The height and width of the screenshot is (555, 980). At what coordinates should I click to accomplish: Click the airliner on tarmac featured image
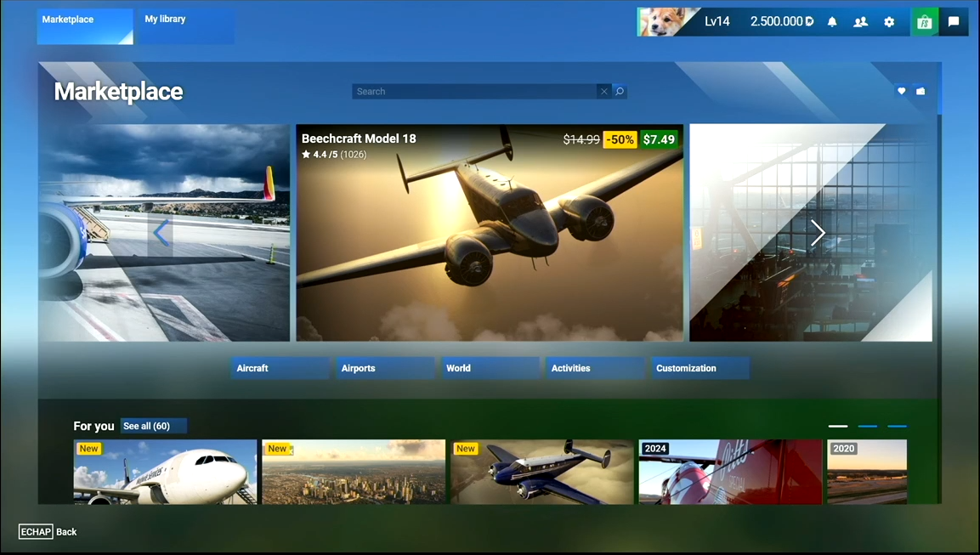pyautogui.click(x=164, y=233)
